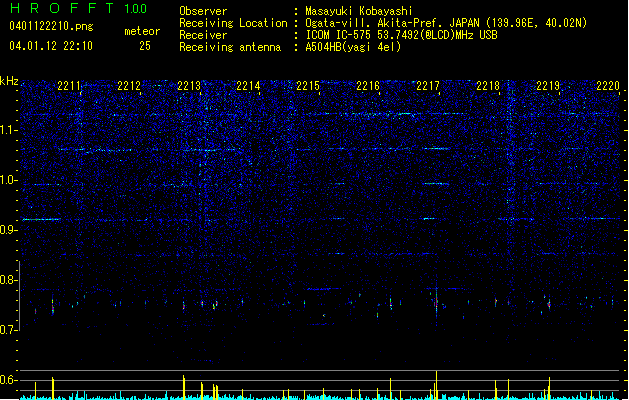Click the 0.8 kHz axis label
The image size is (629, 400).
pyautogui.click(x=9, y=280)
